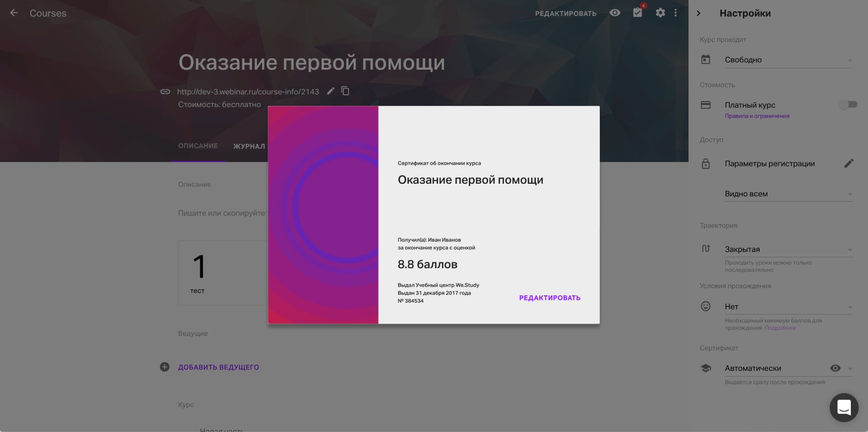Viewport: 868px width, 432px height.
Task: Edit registration parameters with the pencil icon
Action: pos(849,164)
